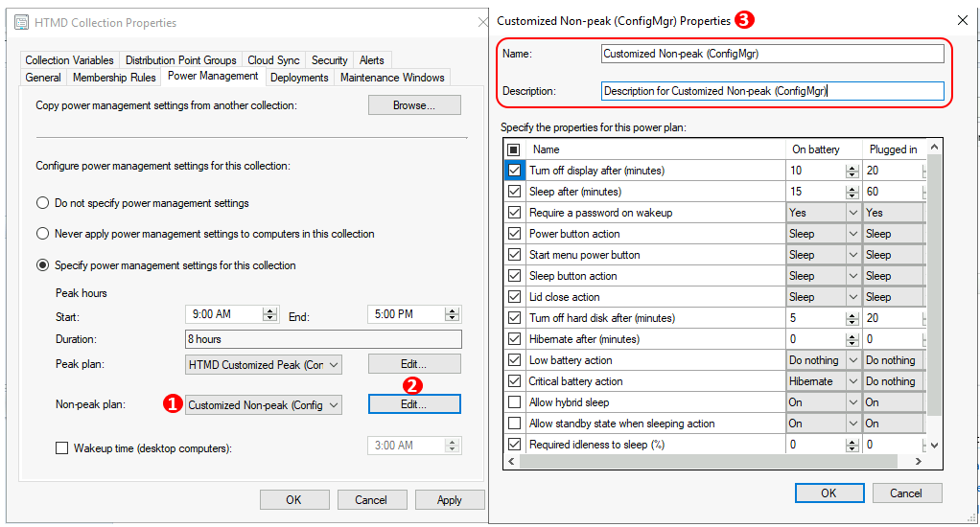Enable the Allow hybrid sleep checkbox

(513, 402)
